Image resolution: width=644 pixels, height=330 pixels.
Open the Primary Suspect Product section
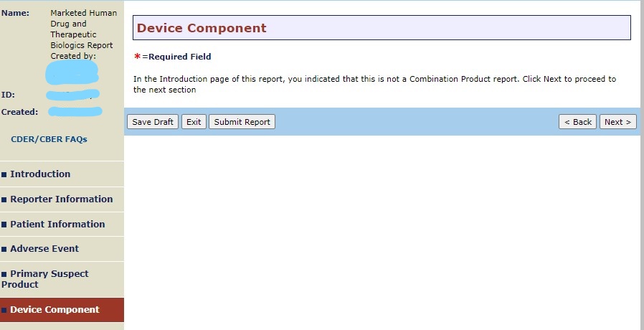pos(49,278)
